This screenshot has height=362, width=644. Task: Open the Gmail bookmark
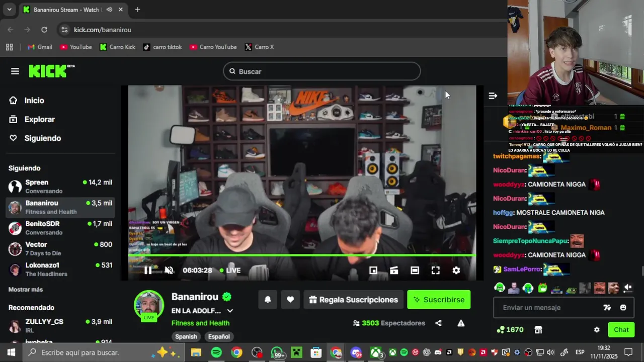click(40, 47)
